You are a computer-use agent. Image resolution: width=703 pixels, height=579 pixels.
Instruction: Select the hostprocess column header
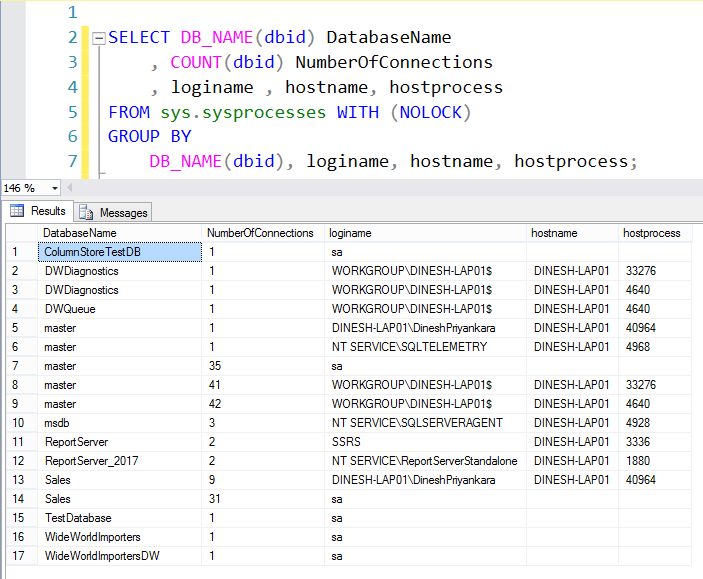click(655, 233)
